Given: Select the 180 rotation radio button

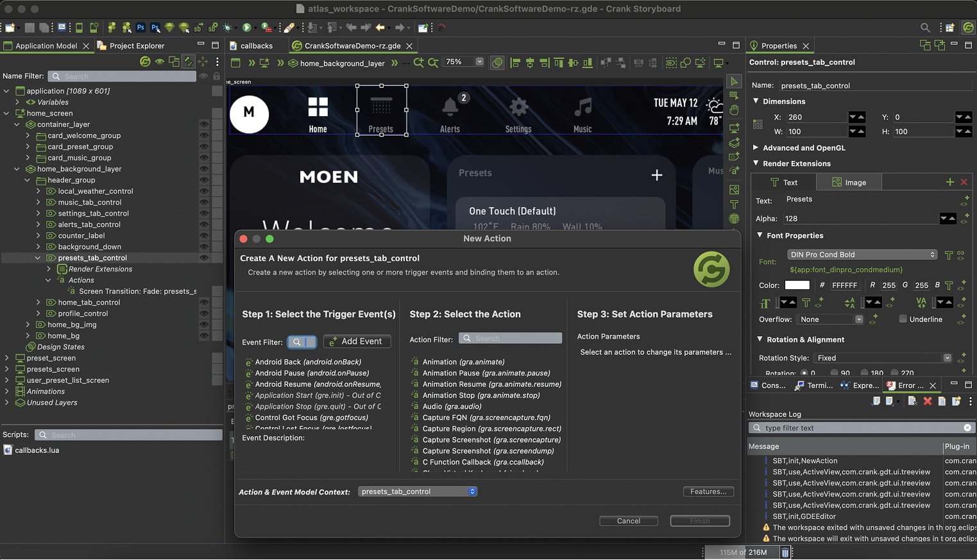Looking at the screenshot, I should pyautogui.click(x=864, y=373).
